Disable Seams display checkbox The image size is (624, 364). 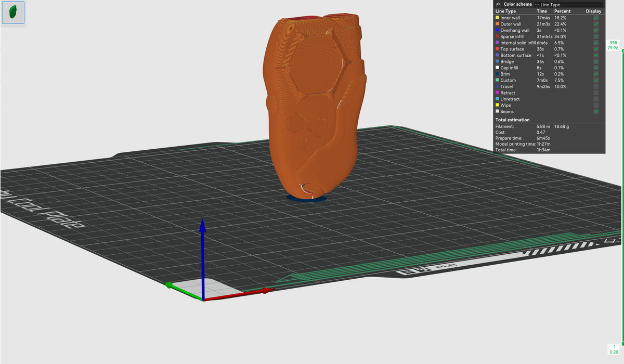pyautogui.click(x=595, y=111)
